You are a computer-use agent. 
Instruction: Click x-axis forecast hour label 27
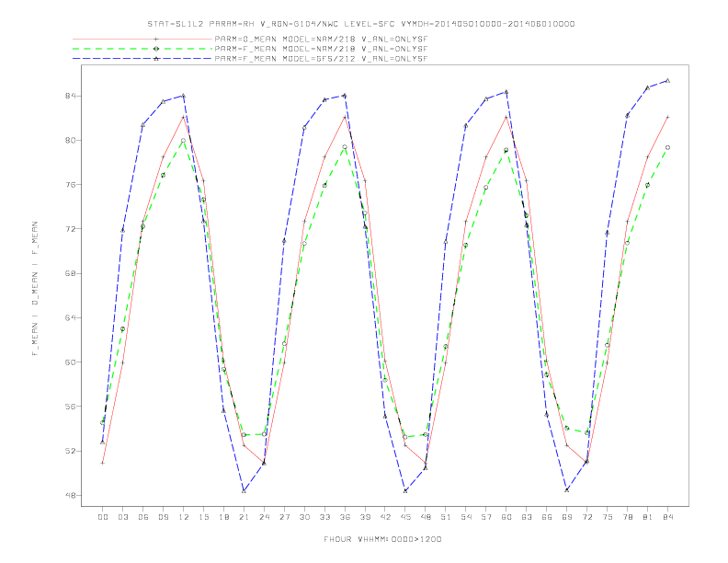click(x=284, y=517)
